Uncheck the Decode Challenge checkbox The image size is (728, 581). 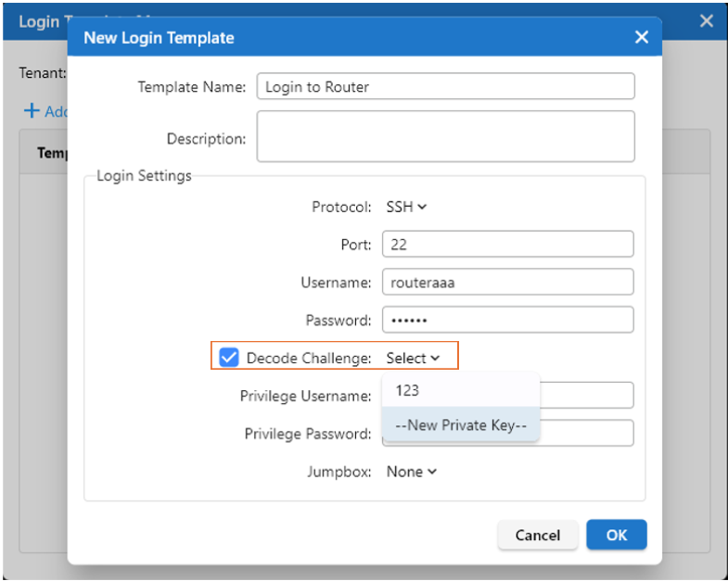229,358
